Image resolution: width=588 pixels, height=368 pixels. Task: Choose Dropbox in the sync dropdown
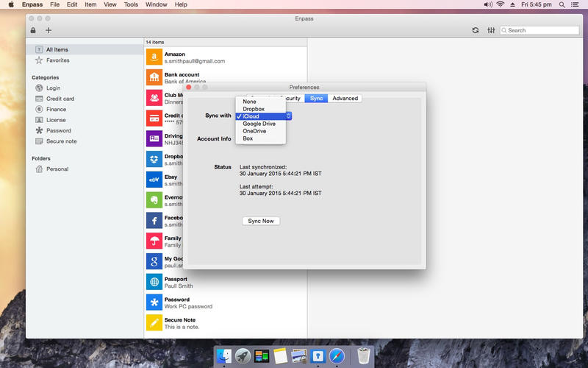(x=254, y=109)
